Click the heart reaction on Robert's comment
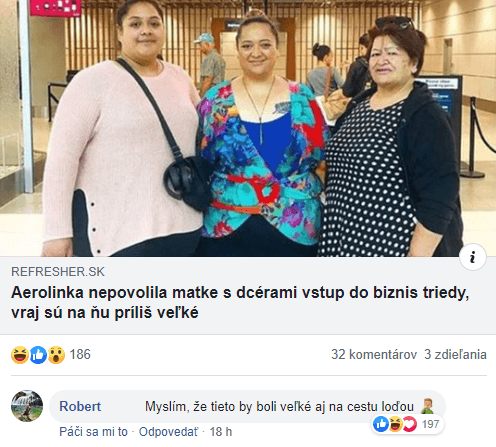The height and width of the screenshot is (447, 496). point(410,424)
